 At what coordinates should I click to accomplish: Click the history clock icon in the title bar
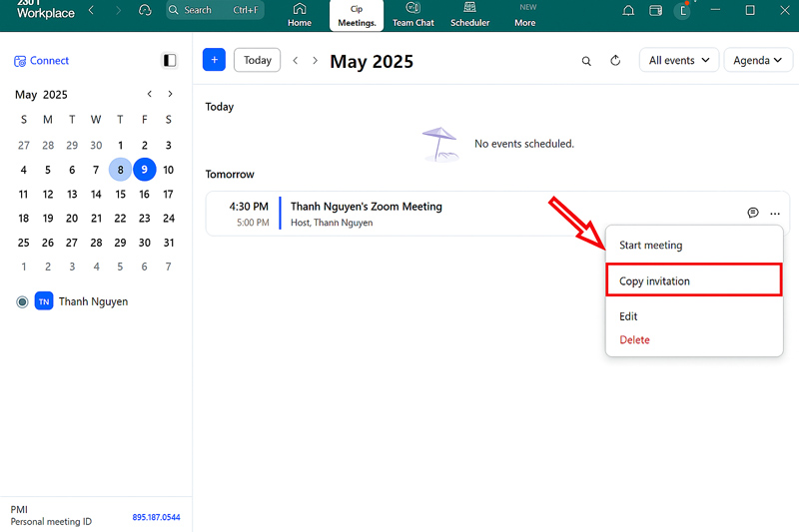145,10
